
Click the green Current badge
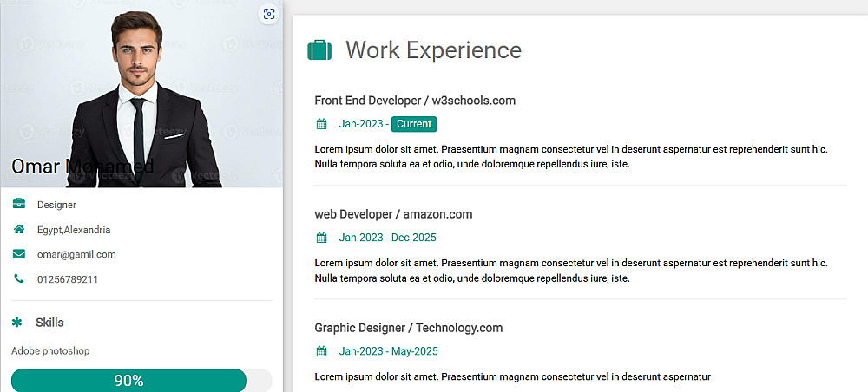[x=414, y=124]
